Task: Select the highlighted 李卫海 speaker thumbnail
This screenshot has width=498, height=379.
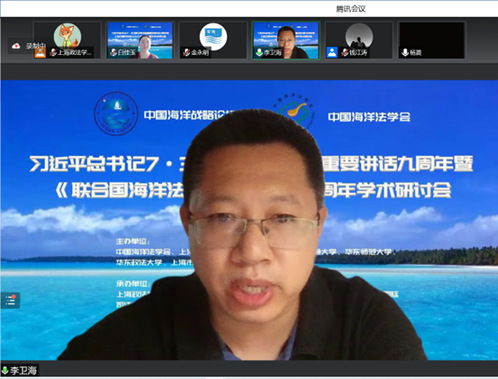Action: click(286, 40)
